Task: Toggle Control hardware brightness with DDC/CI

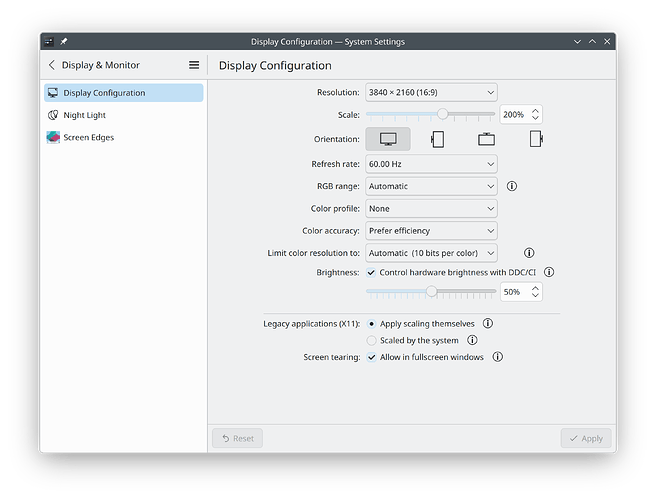Action: [x=372, y=272]
